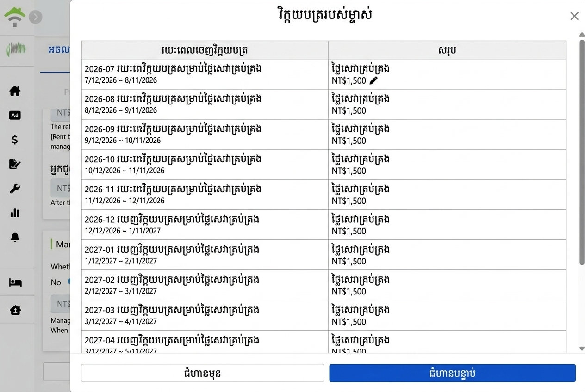The image size is (585, 392).
Task: Click the scrollbar down arrow
Action: [582, 349]
